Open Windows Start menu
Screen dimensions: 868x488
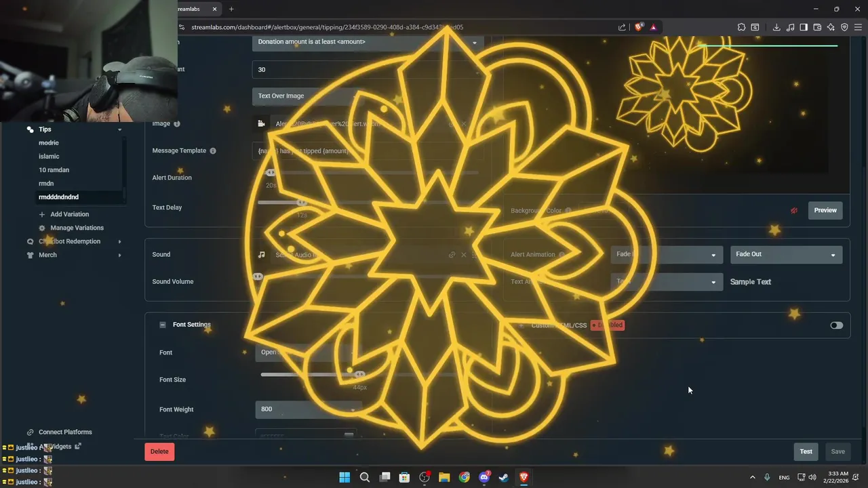pyautogui.click(x=344, y=477)
